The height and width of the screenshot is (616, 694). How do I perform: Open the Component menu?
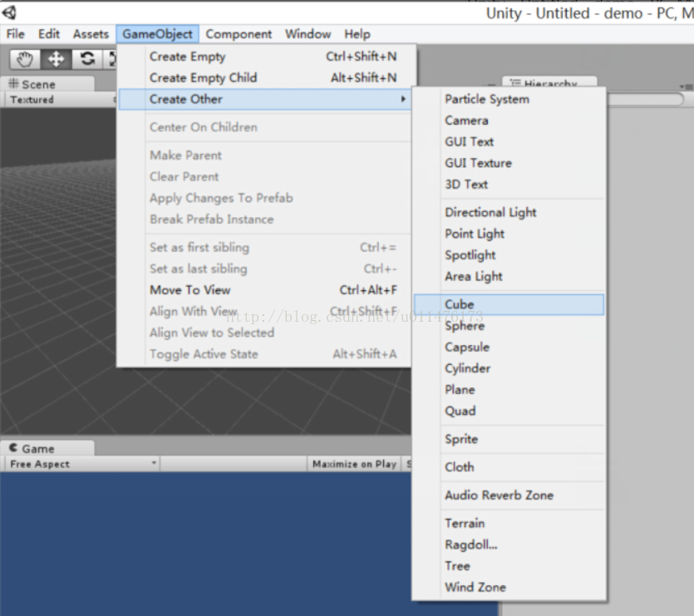(x=239, y=34)
